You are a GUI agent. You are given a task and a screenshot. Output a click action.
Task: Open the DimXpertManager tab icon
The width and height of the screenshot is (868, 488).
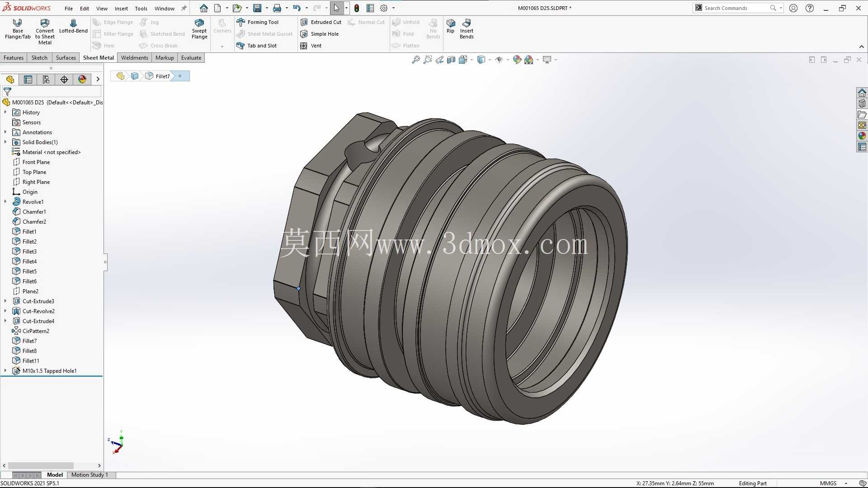click(x=64, y=80)
